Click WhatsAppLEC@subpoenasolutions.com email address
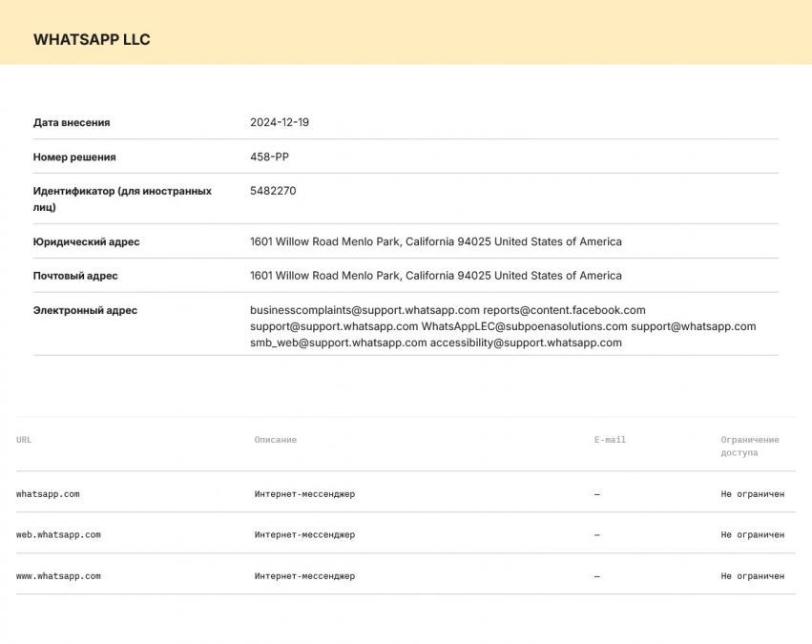The width and height of the screenshot is (812, 644). point(524,326)
